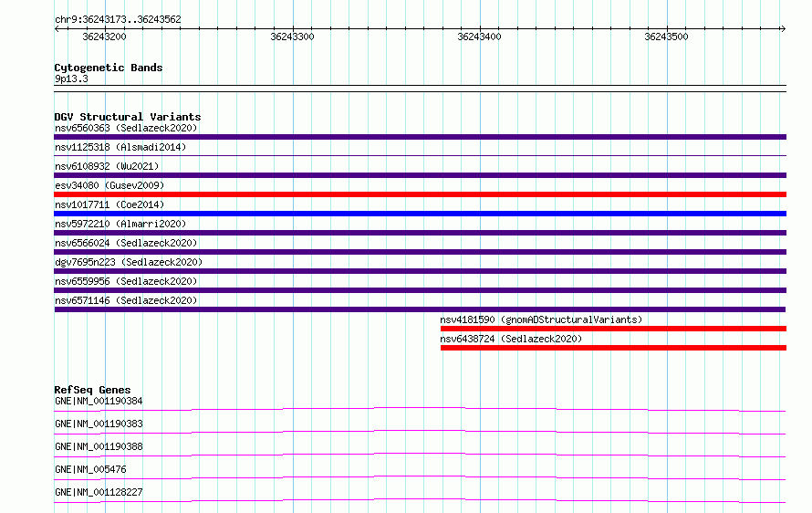Image resolution: width=812 pixels, height=513 pixels.
Task: Select the nsv1017711 (Coe2014) variant label
Action: click(x=109, y=204)
